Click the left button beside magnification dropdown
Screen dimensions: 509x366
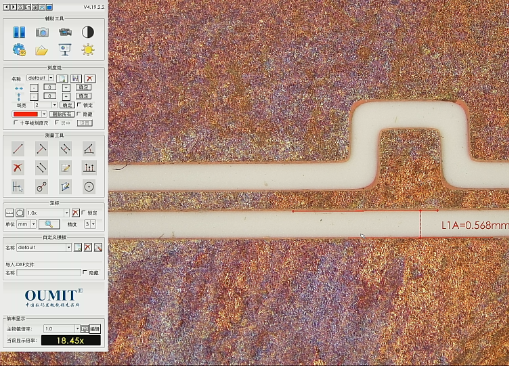pos(85,329)
